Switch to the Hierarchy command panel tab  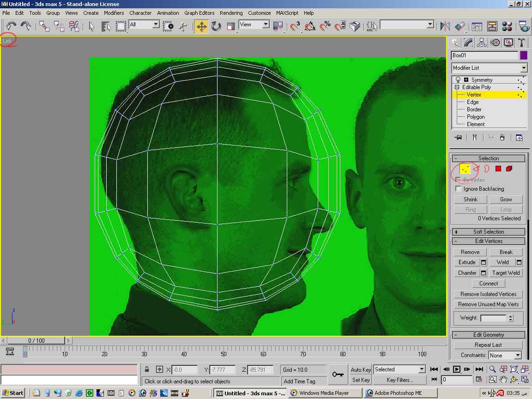click(x=482, y=43)
